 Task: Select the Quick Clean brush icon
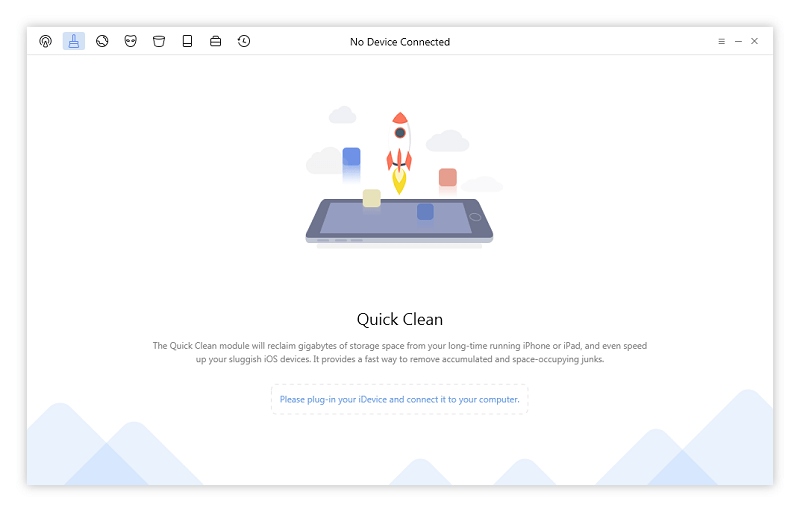(x=74, y=41)
